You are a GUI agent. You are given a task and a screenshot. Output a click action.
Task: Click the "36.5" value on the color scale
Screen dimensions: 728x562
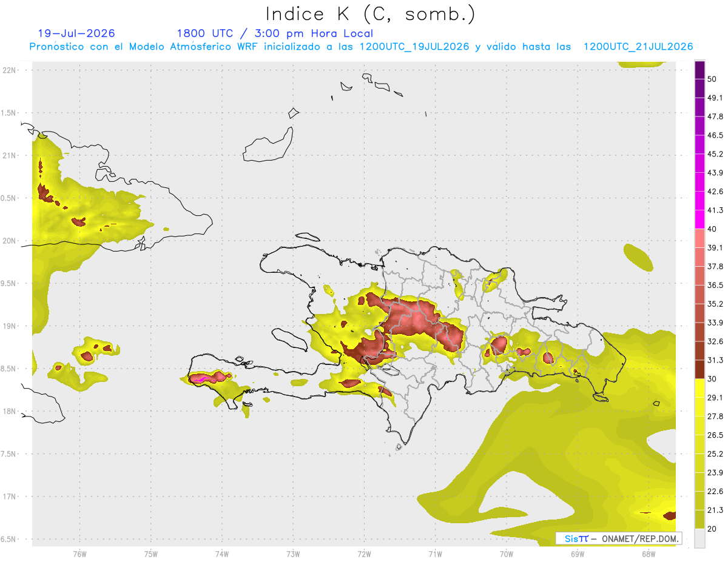715,285
